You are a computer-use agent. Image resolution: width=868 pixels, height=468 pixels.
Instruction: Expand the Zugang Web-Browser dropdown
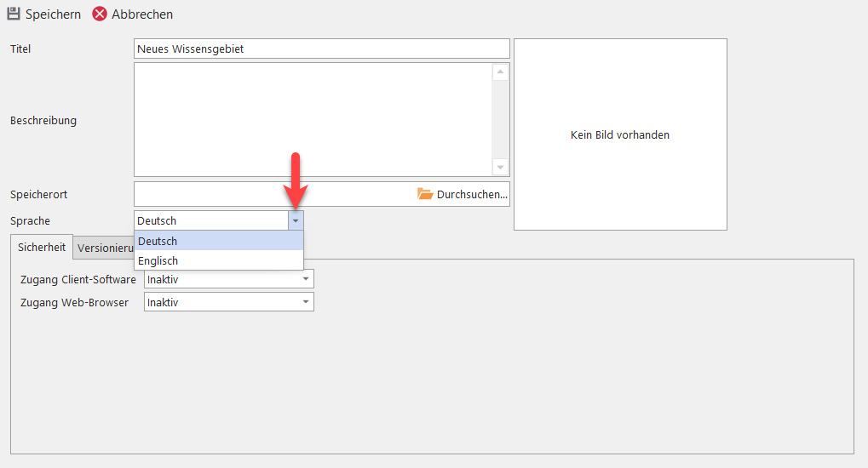(305, 302)
